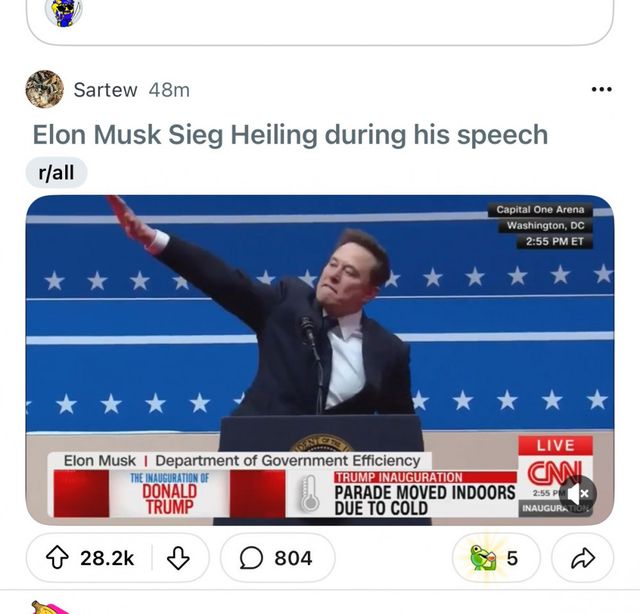This screenshot has width=640, height=614.
Task: Click the Sartew username
Action: [x=105, y=90]
